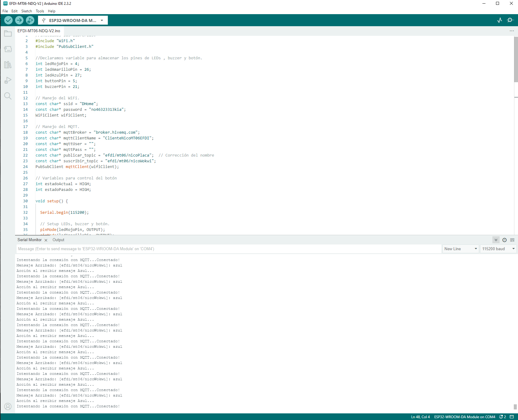Open the Serial Plotter icon
Viewport: 518px width, 420px height.
[x=500, y=20]
